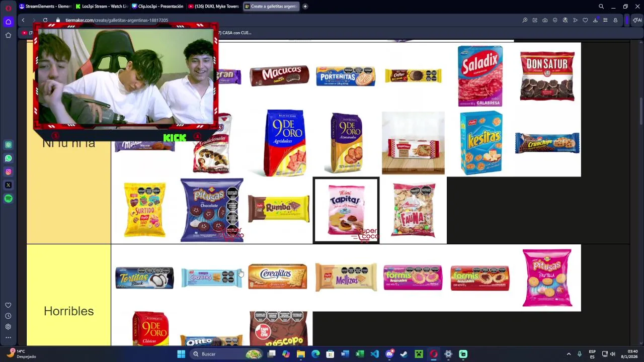644x362 pixels.
Task: Open Spotify in the Opera sidebar
Action: point(8,199)
